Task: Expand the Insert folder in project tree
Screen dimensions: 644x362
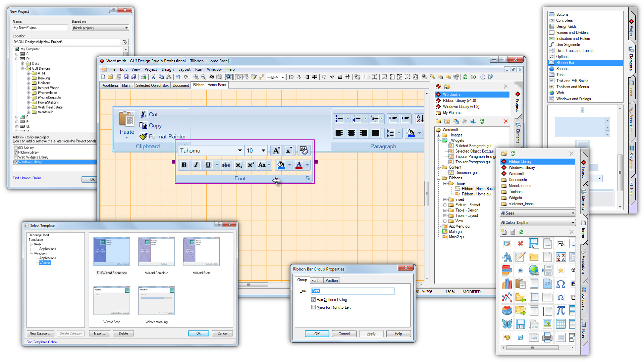Action: (445, 200)
